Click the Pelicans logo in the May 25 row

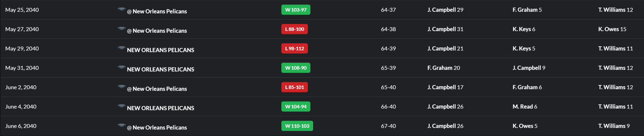[121, 9]
